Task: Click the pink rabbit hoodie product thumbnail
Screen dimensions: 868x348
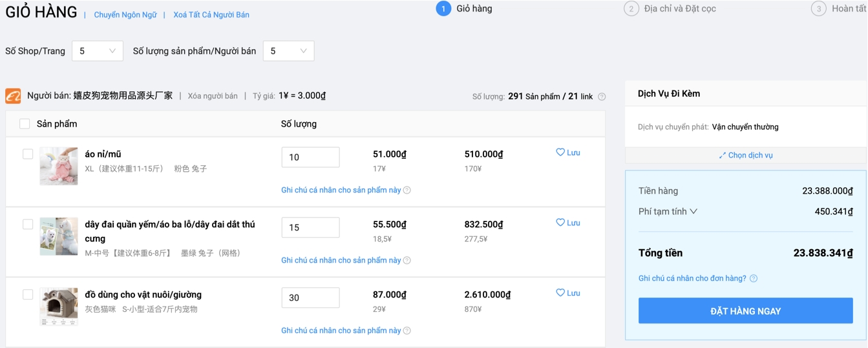Action: click(x=59, y=166)
